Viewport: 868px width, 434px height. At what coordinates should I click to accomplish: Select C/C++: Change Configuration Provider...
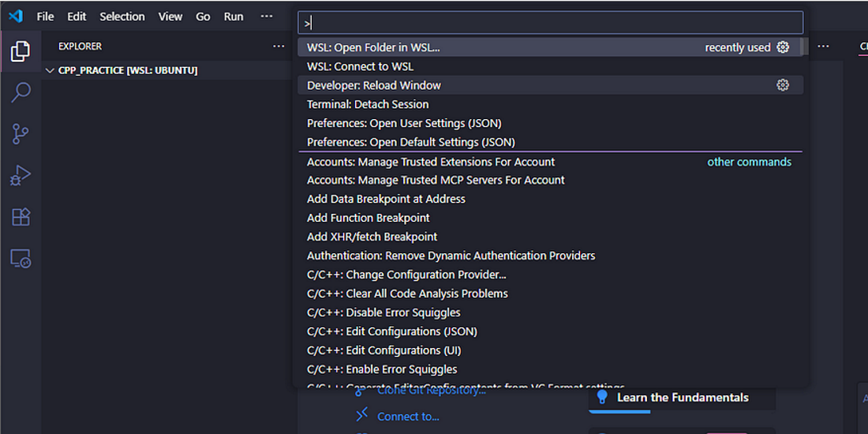pyautogui.click(x=550, y=275)
